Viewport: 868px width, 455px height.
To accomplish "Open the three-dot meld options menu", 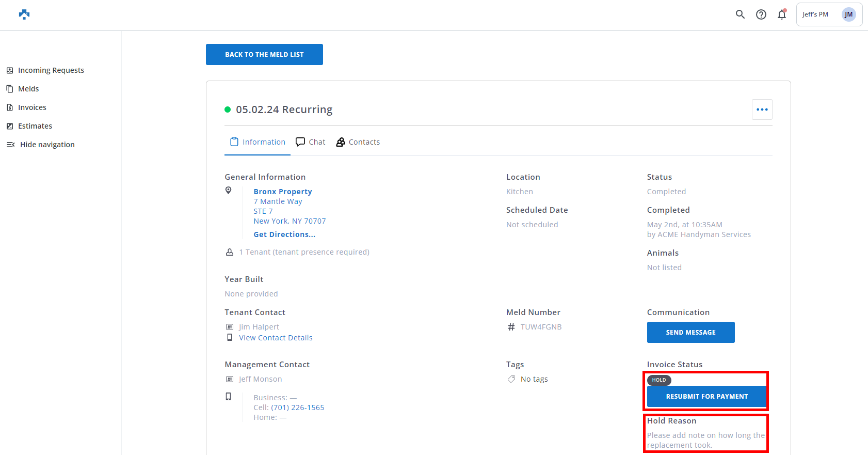I will tap(762, 109).
